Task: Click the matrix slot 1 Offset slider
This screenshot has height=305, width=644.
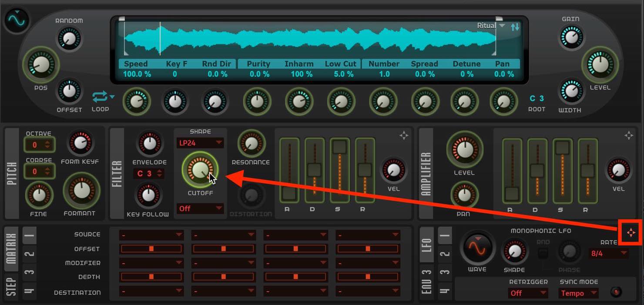Action: 151,249
